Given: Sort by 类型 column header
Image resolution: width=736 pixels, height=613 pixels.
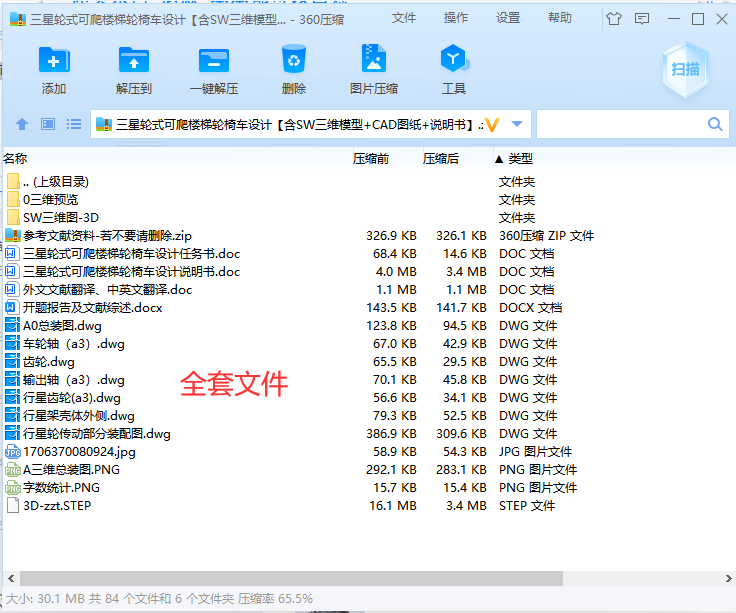Looking at the screenshot, I should tap(520, 159).
